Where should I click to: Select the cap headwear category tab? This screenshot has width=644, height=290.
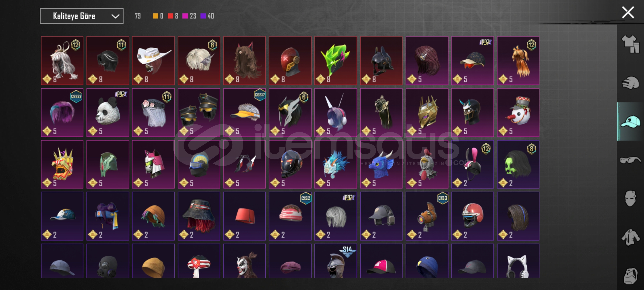point(630,122)
